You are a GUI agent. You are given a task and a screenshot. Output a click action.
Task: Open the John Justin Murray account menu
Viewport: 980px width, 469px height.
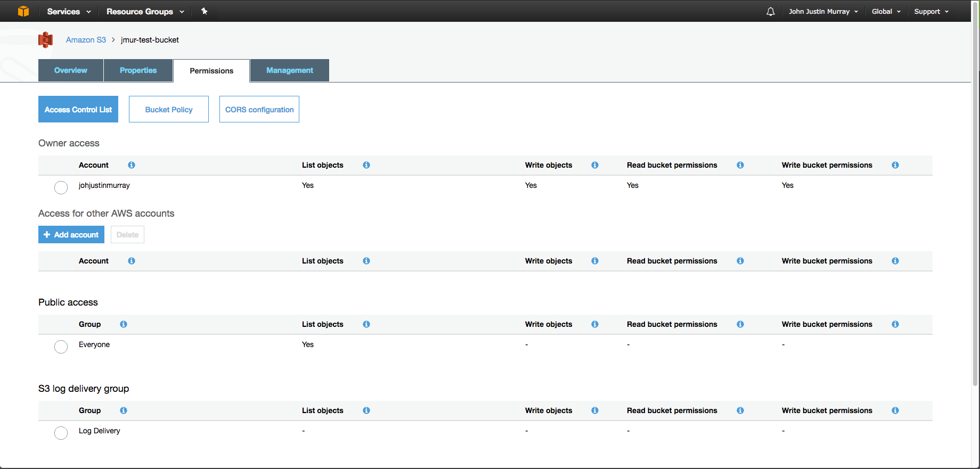click(823, 11)
